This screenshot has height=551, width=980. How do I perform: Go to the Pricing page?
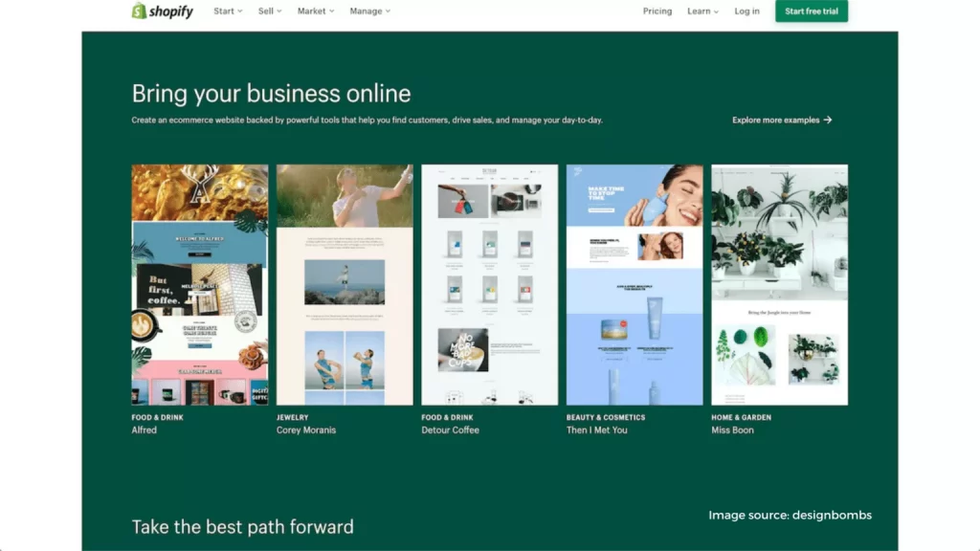click(x=657, y=11)
